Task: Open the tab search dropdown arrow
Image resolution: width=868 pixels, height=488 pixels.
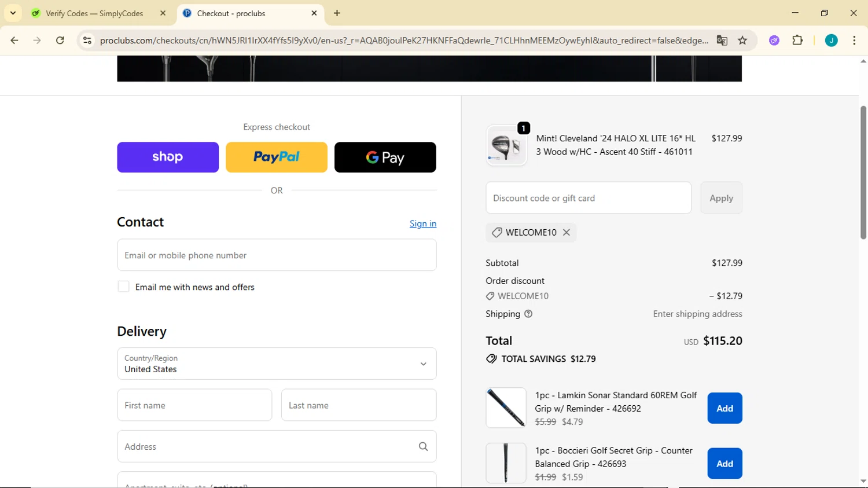Action: pos(13,13)
